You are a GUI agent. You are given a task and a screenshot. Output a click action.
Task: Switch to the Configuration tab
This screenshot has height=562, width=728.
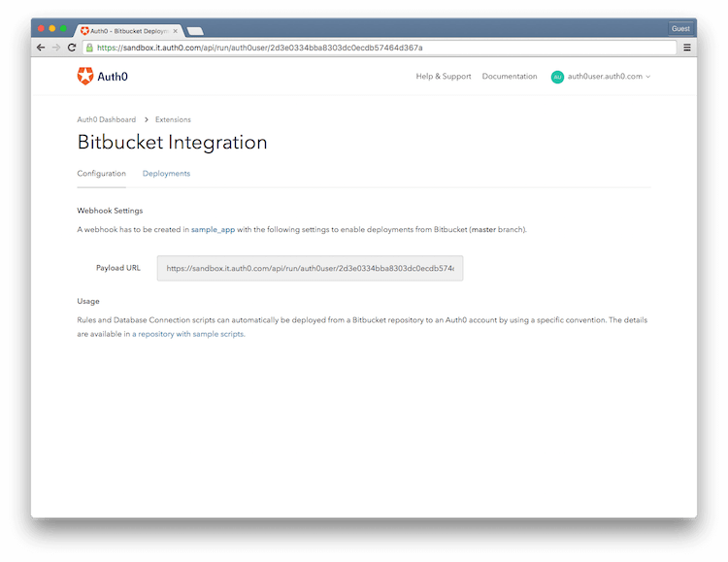pos(101,173)
